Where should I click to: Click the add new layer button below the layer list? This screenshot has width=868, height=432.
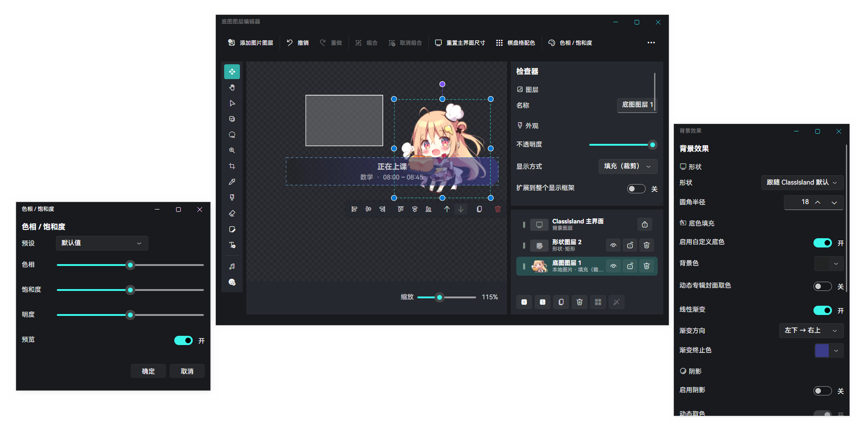(524, 302)
